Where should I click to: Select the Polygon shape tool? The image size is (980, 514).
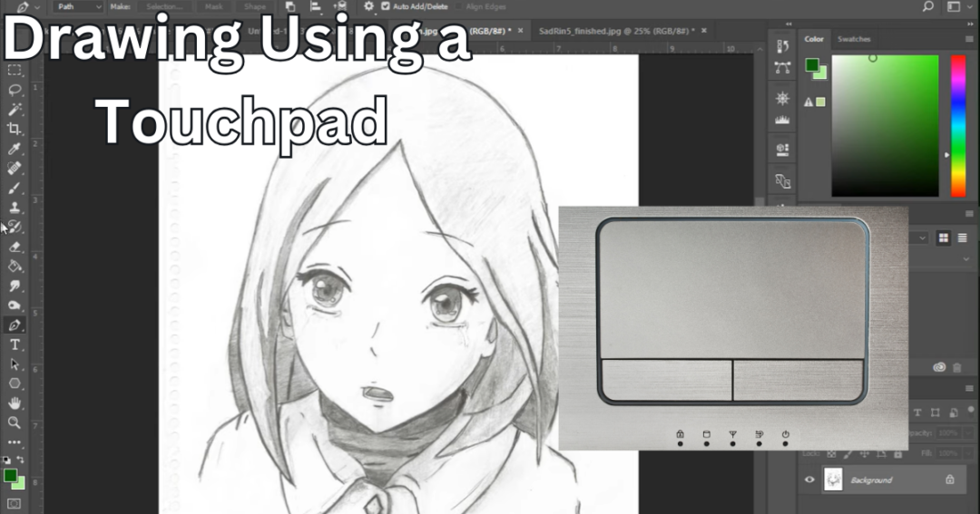(15, 383)
